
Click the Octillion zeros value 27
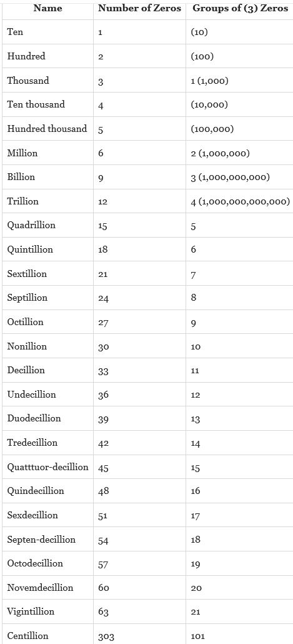click(x=104, y=323)
